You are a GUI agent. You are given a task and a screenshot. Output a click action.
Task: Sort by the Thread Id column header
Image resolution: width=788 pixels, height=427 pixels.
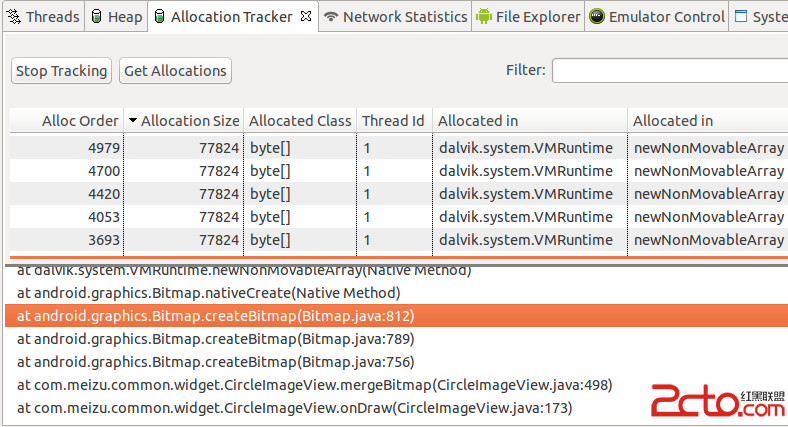(394, 121)
